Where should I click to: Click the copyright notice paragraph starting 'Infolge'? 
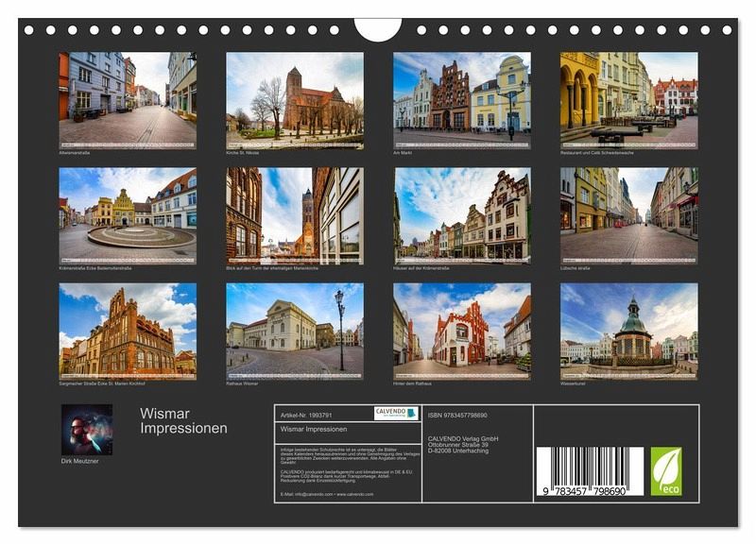(350, 455)
